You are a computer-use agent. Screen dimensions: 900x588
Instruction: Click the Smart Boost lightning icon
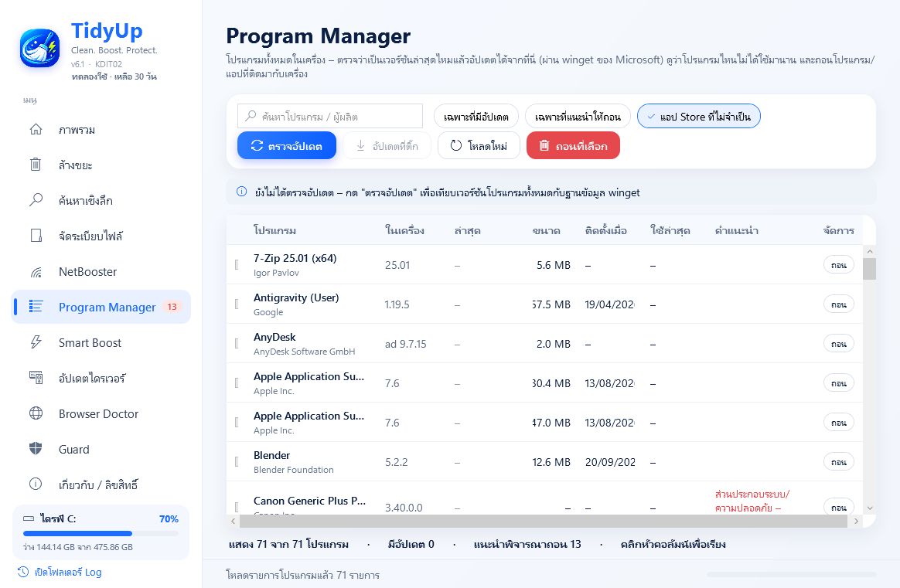click(36, 342)
